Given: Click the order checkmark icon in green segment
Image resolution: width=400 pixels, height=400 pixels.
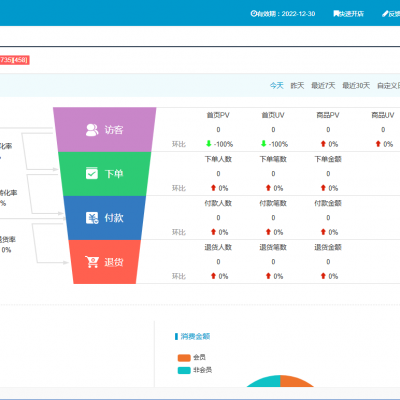Looking at the screenshot, I should (x=92, y=173).
